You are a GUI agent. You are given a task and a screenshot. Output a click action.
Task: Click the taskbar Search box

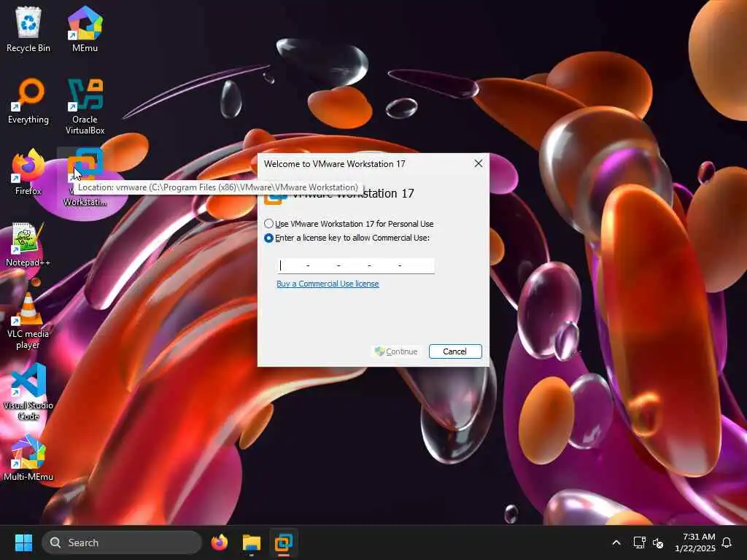(122, 542)
